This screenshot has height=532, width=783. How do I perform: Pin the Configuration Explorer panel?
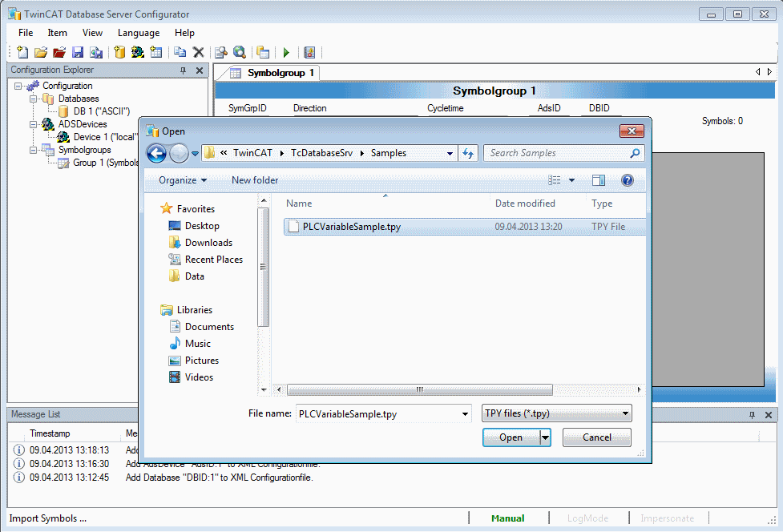184,71
